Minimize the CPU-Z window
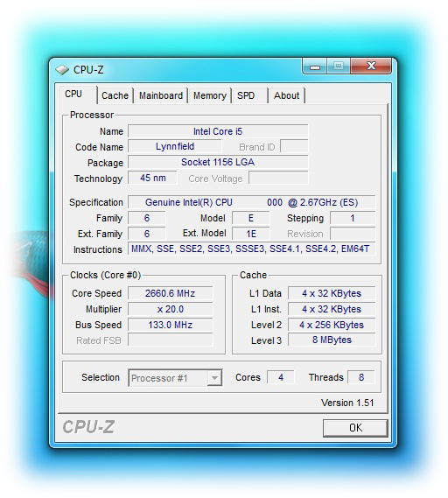Image resolution: width=448 pixels, height=498 pixels. point(315,67)
